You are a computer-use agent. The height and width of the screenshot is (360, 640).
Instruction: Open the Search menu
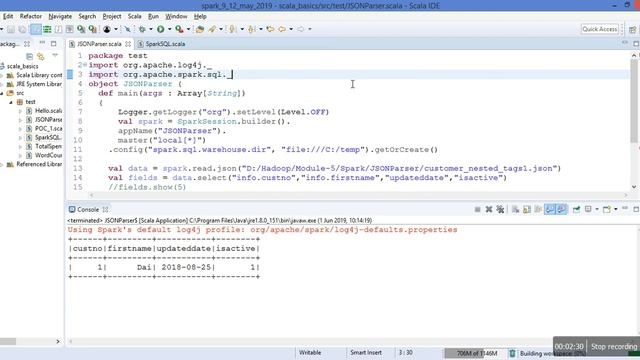[87, 16]
